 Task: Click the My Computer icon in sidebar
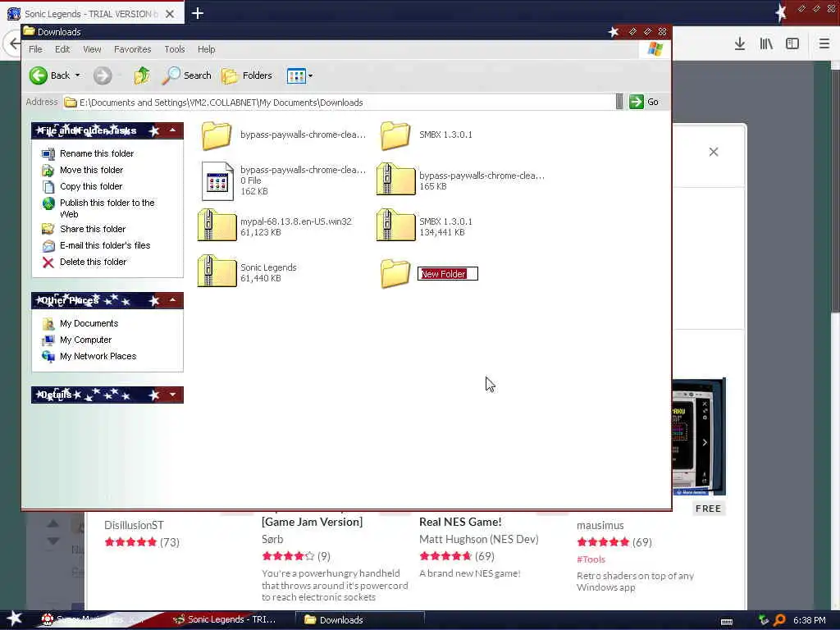pyautogui.click(x=48, y=340)
